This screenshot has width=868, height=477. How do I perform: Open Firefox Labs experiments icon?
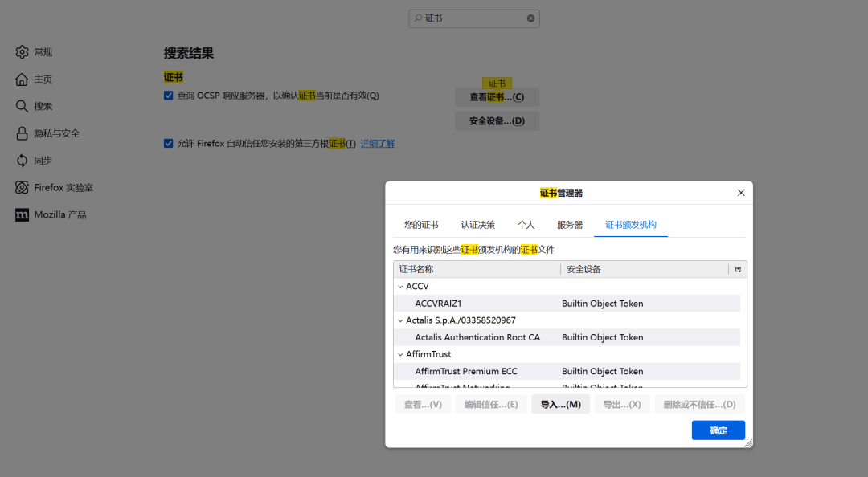(x=22, y=188)
